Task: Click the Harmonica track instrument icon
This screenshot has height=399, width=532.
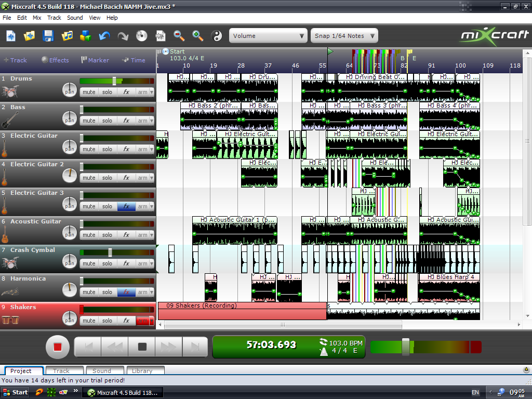Action: click(10, 292)
